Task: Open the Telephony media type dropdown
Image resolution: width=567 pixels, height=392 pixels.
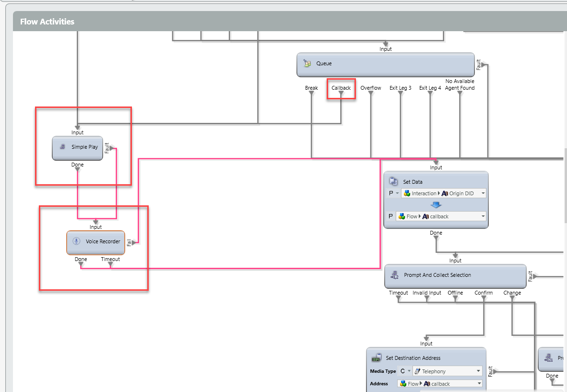Action: [x=478, y=371]
